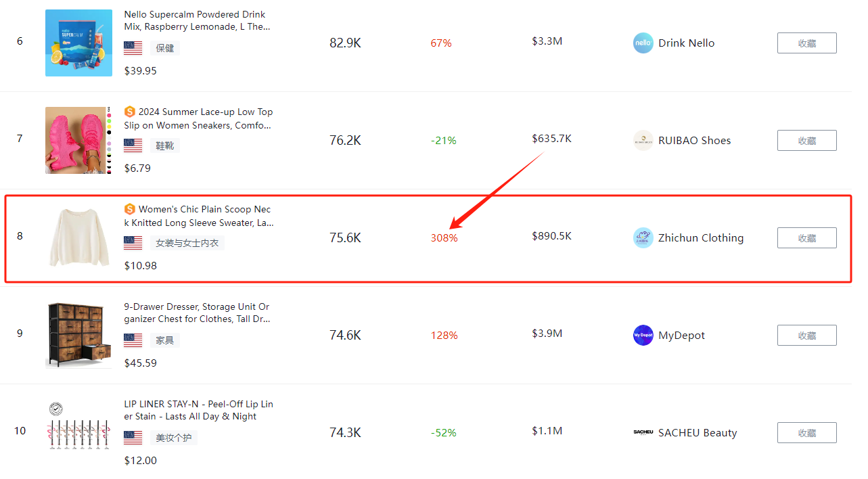Click the MyDepot shop logo

point(643,336)
